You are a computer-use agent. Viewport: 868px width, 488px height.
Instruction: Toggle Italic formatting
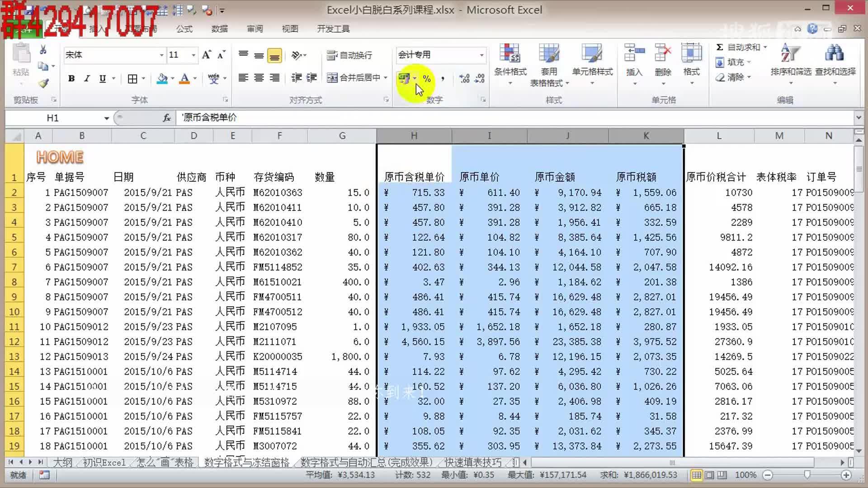87,79
